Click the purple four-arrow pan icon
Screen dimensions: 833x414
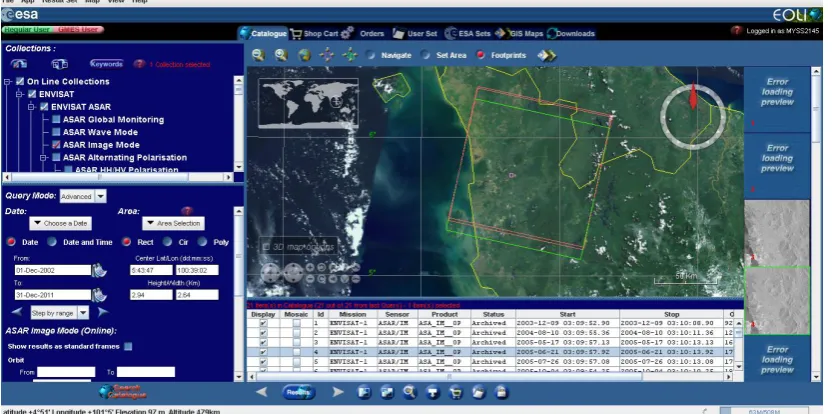327,55
